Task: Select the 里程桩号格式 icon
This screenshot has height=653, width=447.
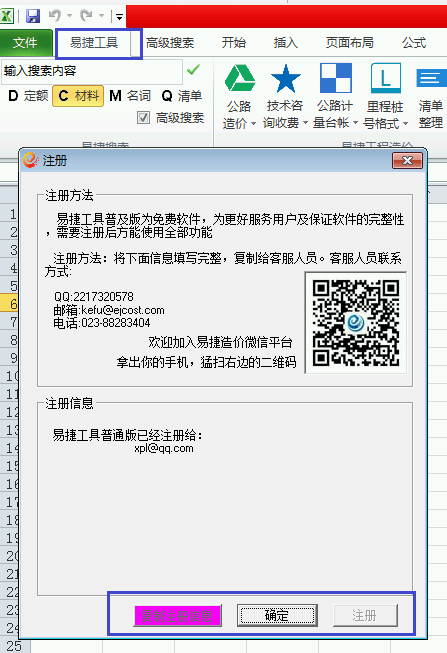Action: click(386, 78)
